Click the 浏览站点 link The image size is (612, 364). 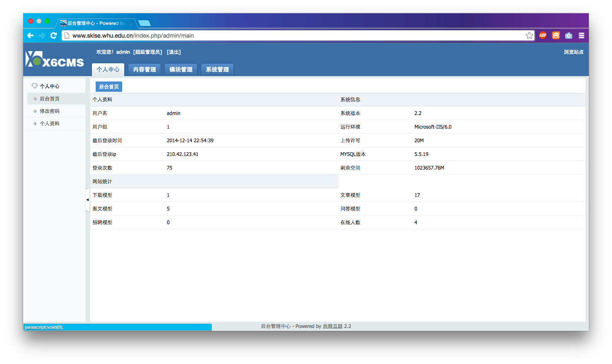[x=573, y=52]
